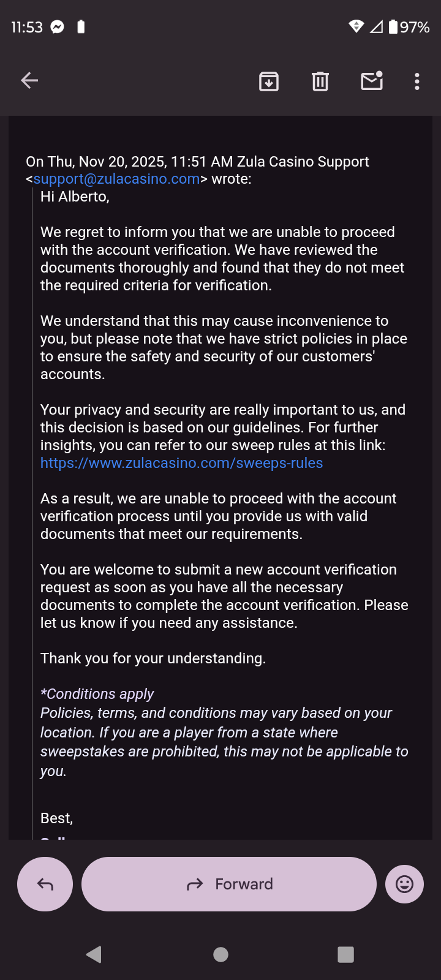The width and height of the screenshot is (441, 980).
Task: Go back using the arrow icon
Action: point(29,80)
